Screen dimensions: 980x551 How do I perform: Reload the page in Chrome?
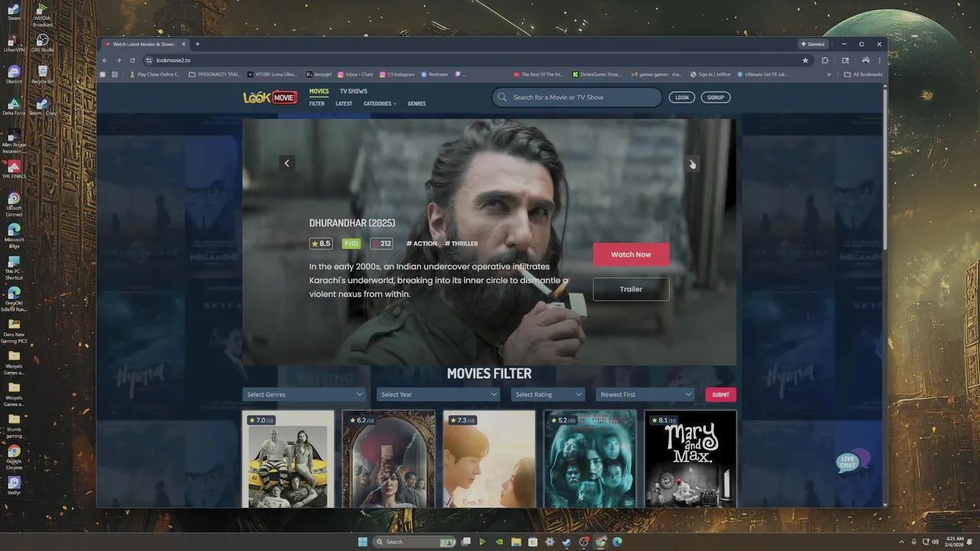click(x=132, y=60)
